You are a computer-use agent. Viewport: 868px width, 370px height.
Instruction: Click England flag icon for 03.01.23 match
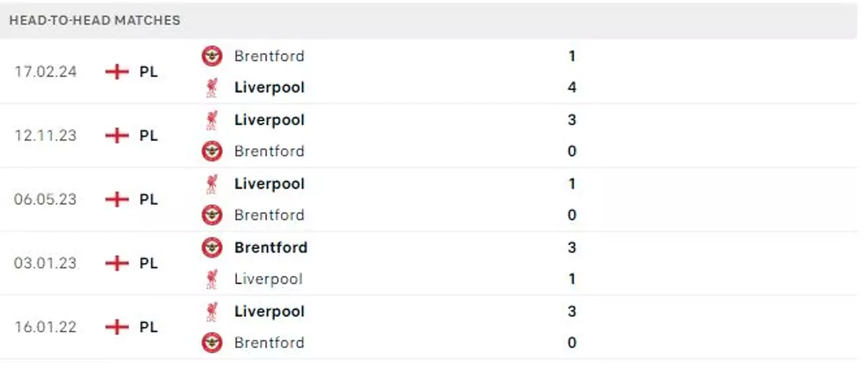coord(116,263)
